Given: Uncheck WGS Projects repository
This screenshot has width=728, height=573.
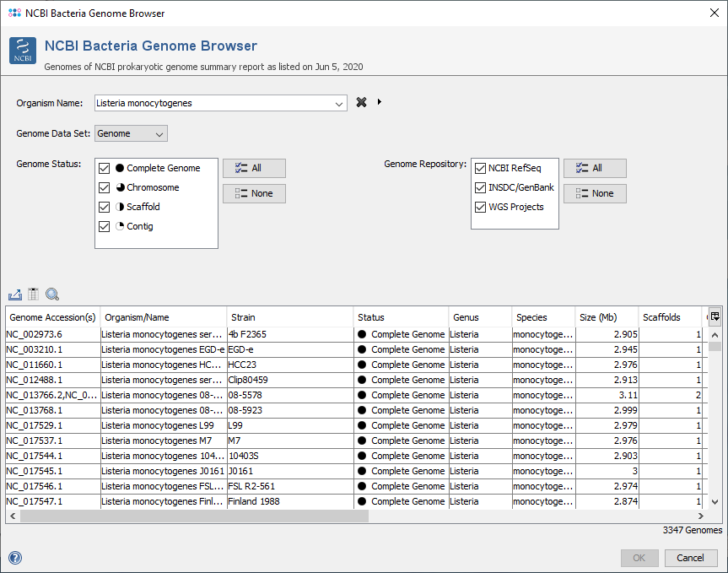Looking at the screenshot, I should 481,207.
